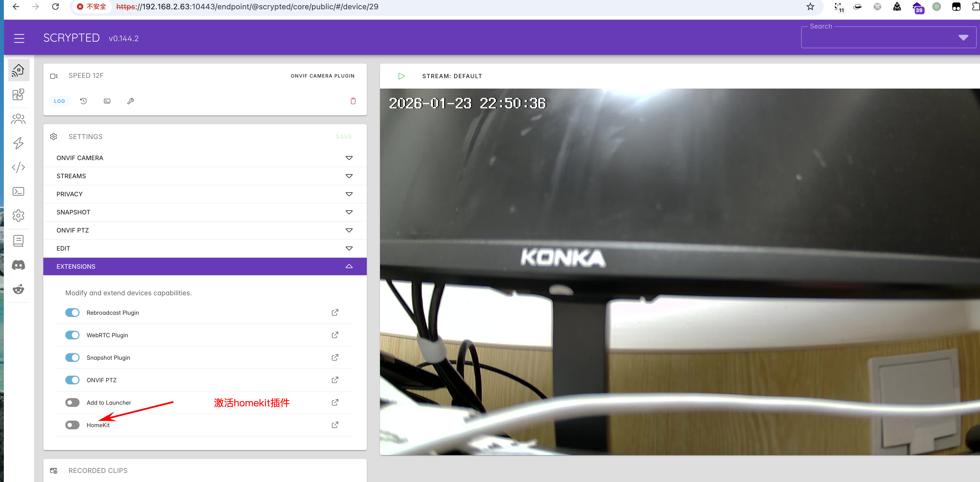Play the default camera stream

(x=401, y=76)
